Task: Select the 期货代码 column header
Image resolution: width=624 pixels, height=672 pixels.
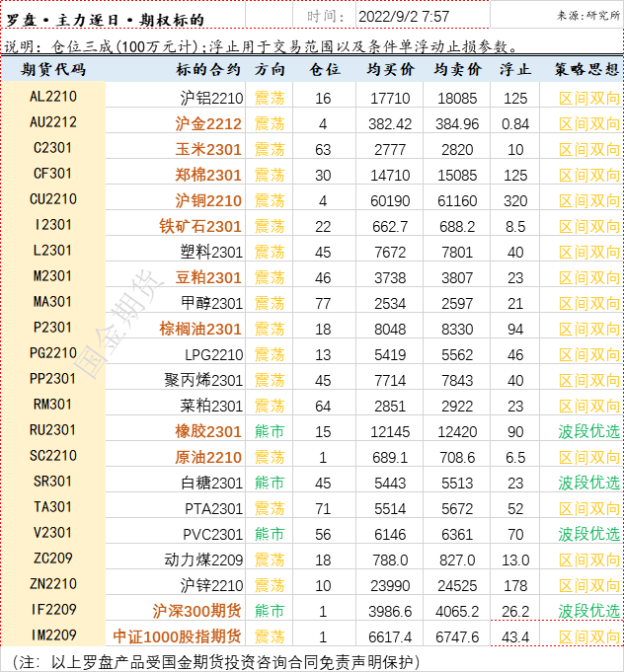Action: [53, 69]
